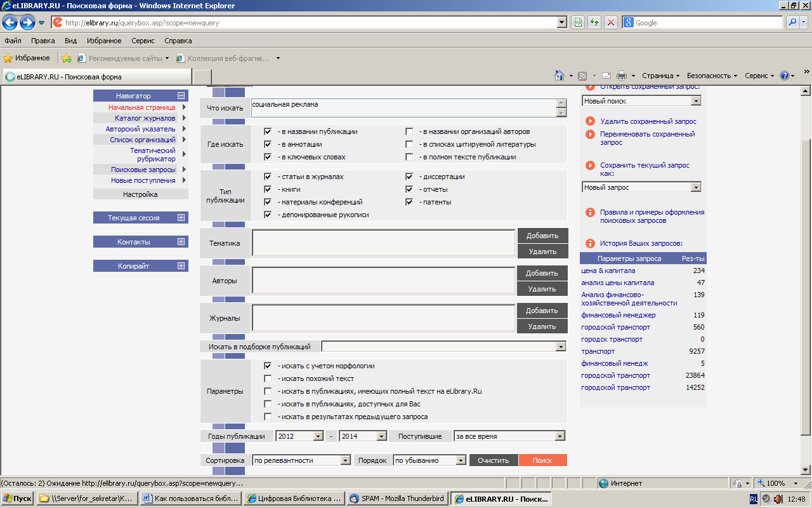
Task: Open SPAM Mozilla Thunderbird taskbar item
Action: click(x=397, y=498)
